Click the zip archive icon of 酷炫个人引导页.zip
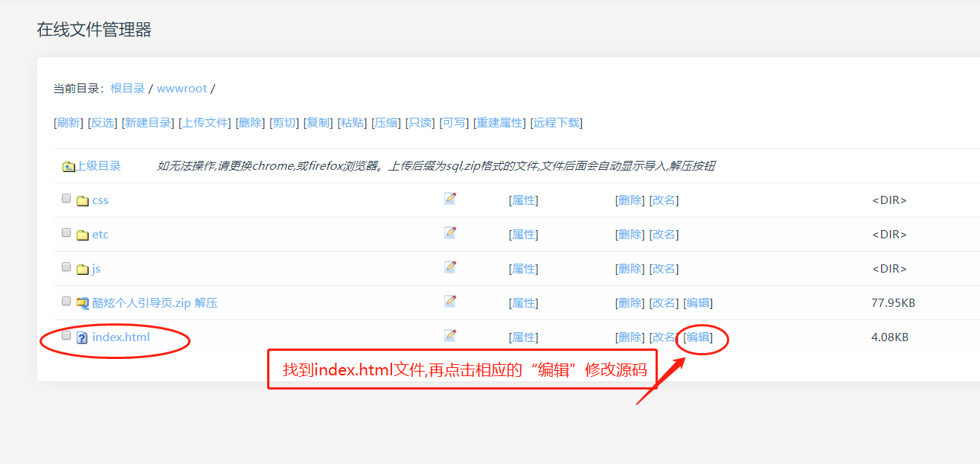980x464 pixels. pyautogui.click(x=82, y=302)
